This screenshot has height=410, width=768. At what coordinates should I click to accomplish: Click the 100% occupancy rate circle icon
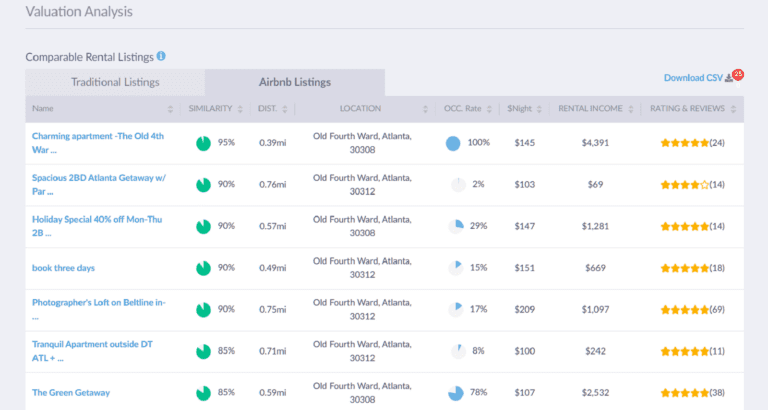point(453,143)
